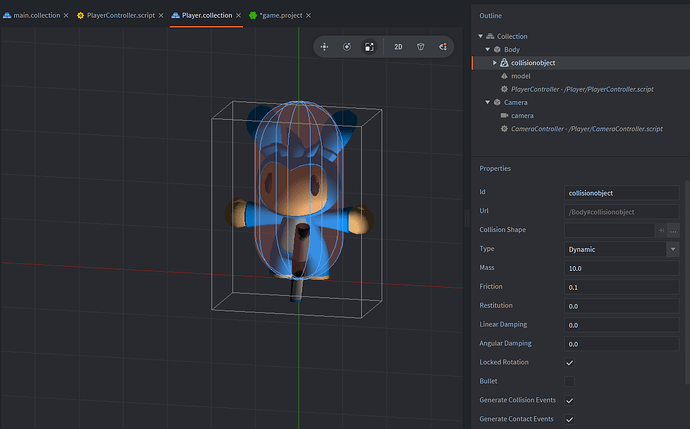This screenshot has width=690, height=429.
Task: Edit the Id field value collisionobject
Action: [621, 193]
